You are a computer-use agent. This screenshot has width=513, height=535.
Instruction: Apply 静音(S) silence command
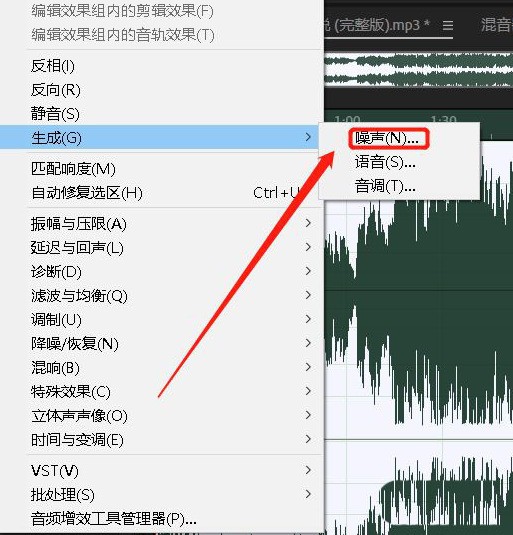(x=55, y=114)
